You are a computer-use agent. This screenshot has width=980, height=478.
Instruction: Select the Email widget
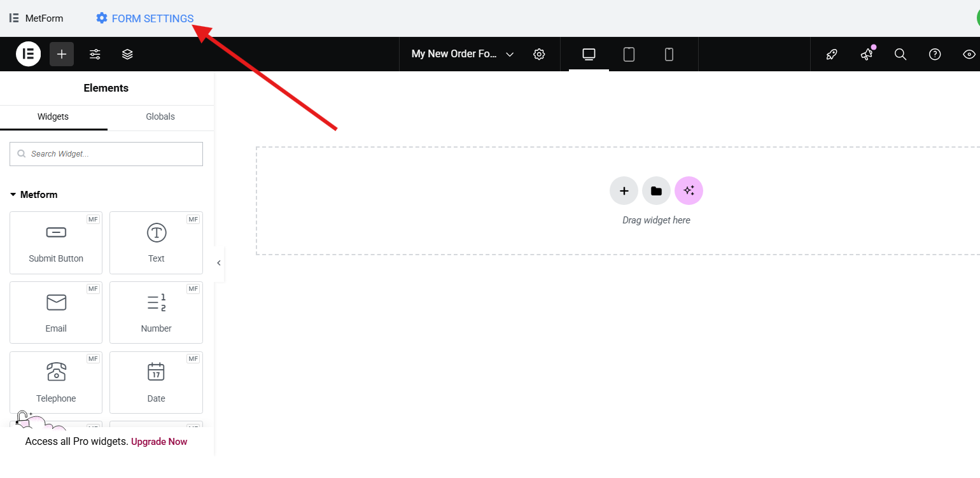[56, 313]
